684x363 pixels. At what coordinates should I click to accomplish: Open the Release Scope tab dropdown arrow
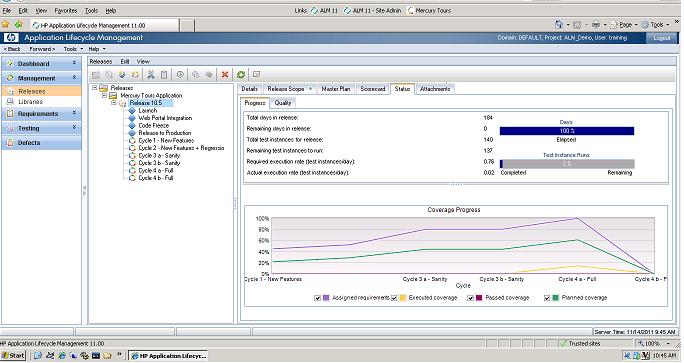click(310, 89)
